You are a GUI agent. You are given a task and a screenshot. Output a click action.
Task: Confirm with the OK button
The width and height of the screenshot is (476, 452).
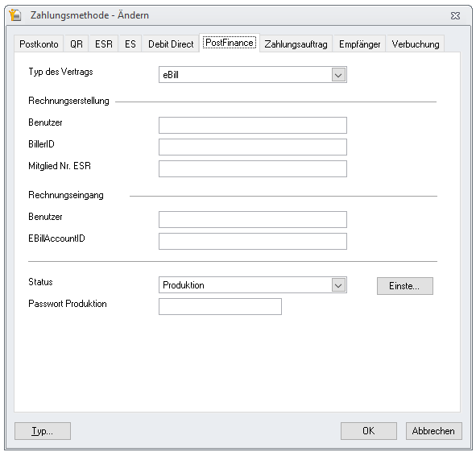tap(369, 431)
